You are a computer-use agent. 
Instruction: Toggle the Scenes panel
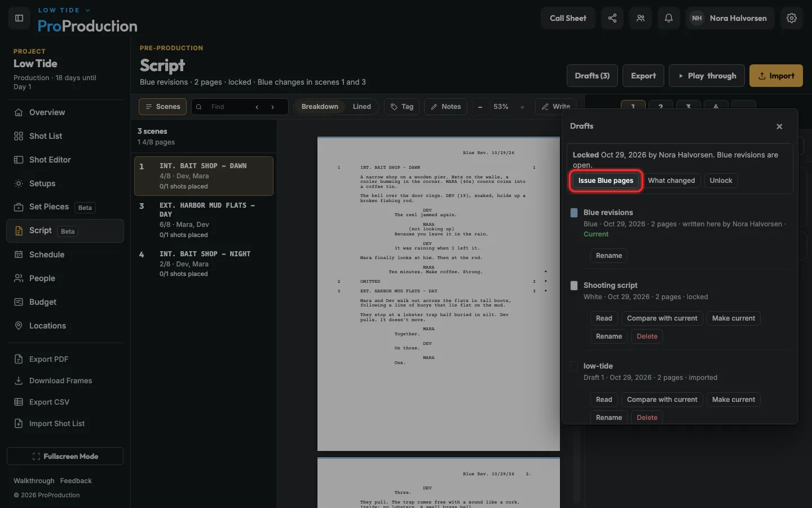[x=162, y=107]
